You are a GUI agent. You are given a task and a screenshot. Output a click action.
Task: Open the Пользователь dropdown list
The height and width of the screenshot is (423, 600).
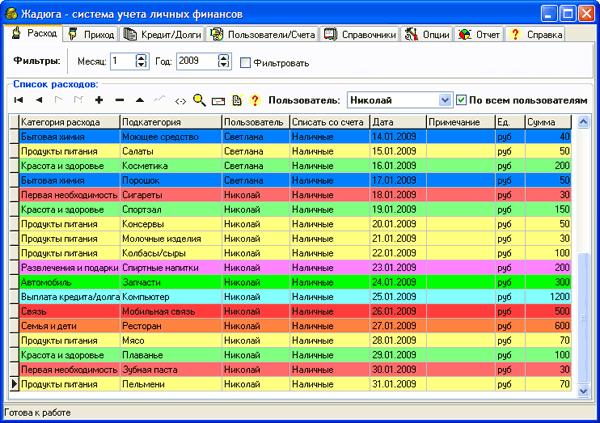click(445, 100)
